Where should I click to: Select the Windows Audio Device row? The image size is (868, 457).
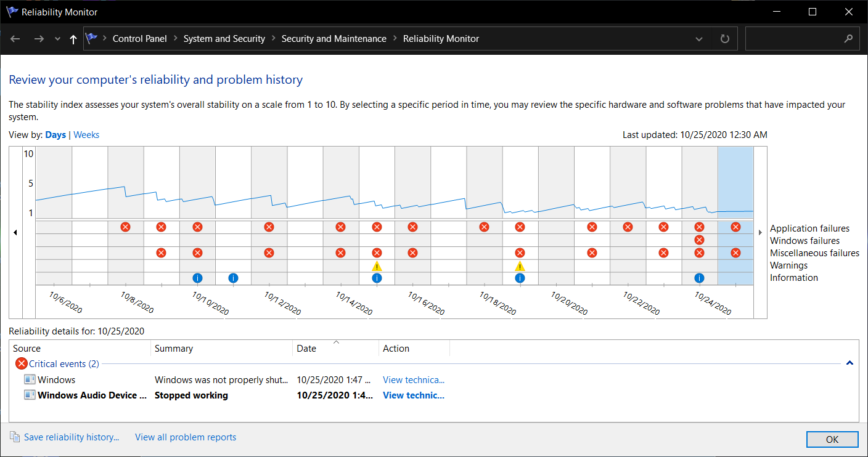tap(434, 395)
